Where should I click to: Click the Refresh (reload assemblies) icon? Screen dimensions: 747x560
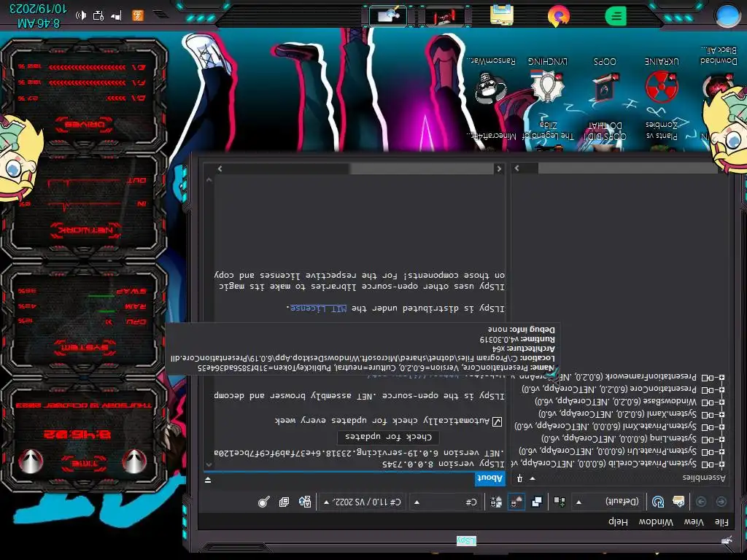point(658,502)
